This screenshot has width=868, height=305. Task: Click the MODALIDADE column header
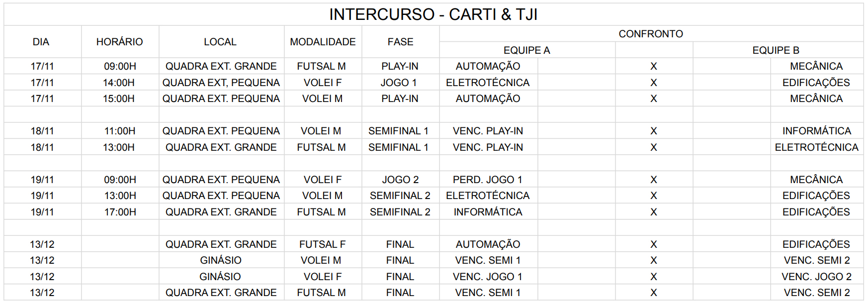(323, 42)
